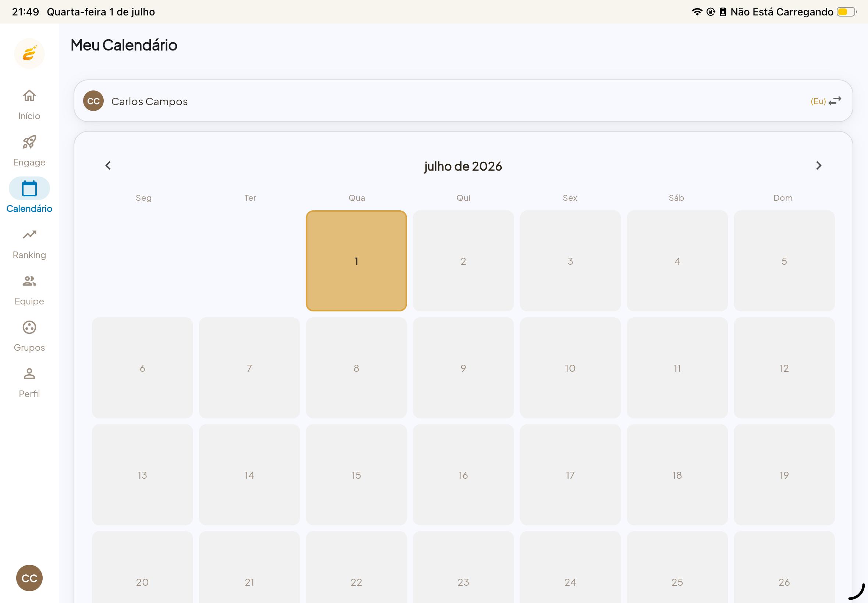Select day 2 in the calendar
This screenshot has height=603, width=868.
click(x=463, y=261)
